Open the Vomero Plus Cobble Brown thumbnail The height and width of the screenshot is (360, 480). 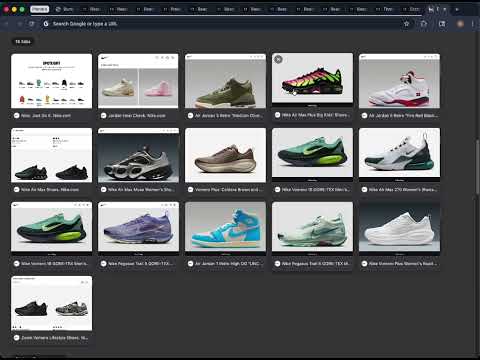tap(225, 155)
